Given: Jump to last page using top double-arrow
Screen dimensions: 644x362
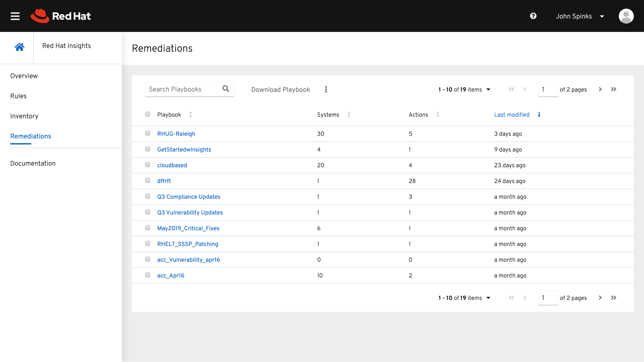Looking at the screenshot, I should 613,89.
